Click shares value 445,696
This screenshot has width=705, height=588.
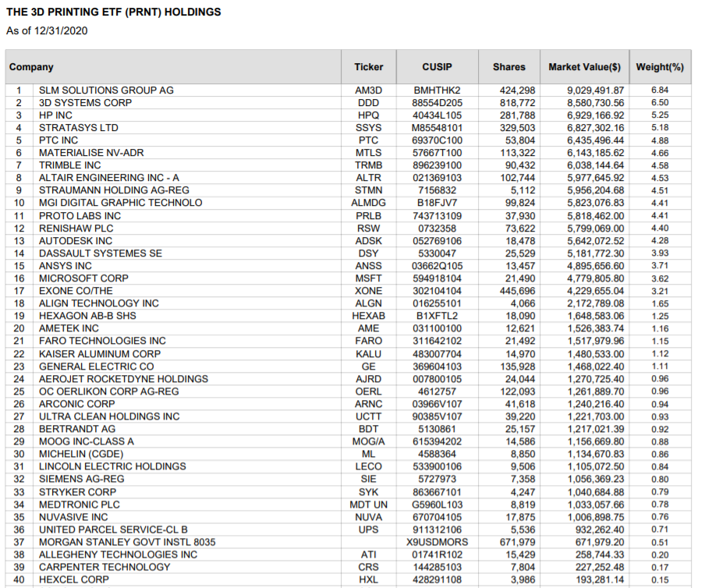click(x=518, y=291)
